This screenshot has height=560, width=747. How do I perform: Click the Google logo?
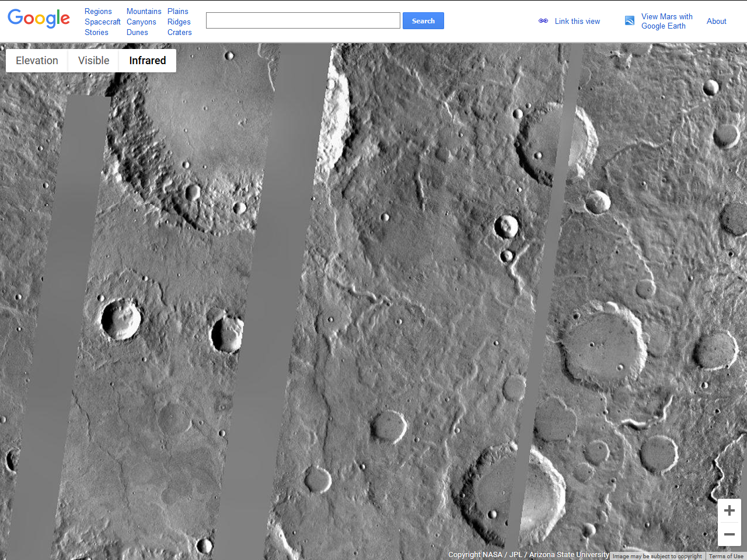click(x=39, y=19)
